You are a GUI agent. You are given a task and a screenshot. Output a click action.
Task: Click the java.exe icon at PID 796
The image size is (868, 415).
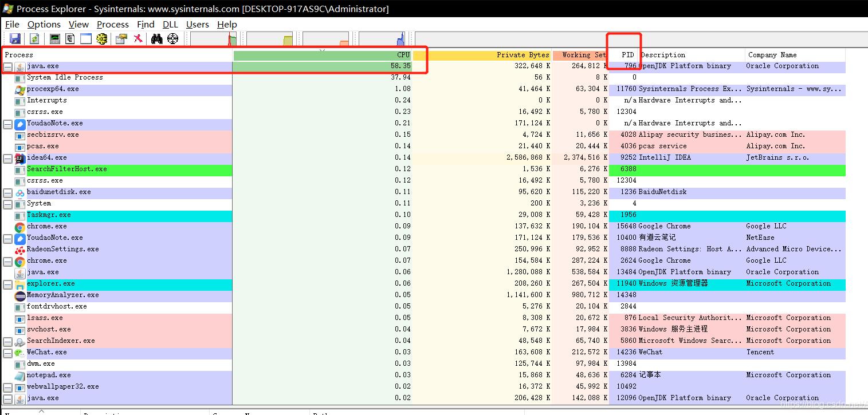pos(20,66)
